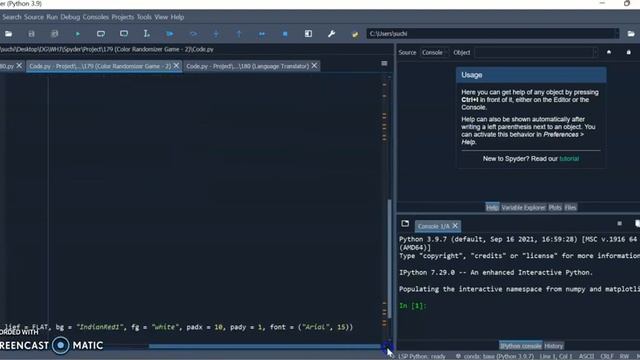Maximize the current pane
This screenshot has width=640, height=360.
pyautogui.click(x=308, y=34)
